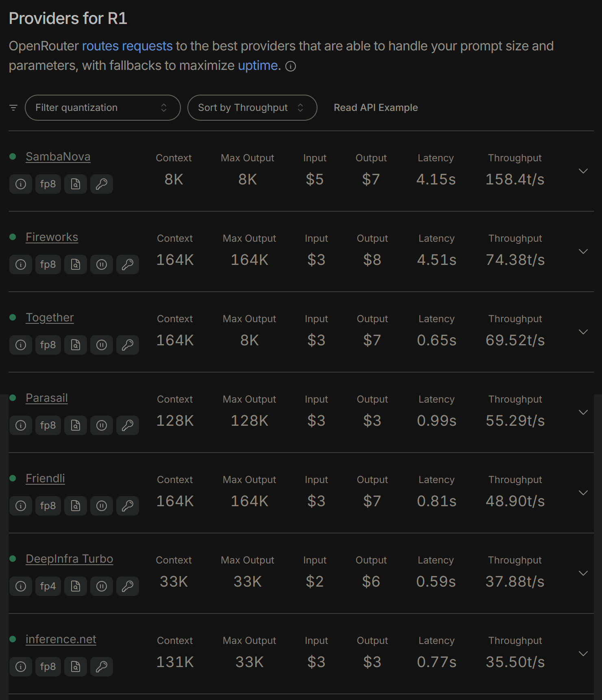Open the routes requests link
Screen dimensions: 602x700
tap(127, 46)
